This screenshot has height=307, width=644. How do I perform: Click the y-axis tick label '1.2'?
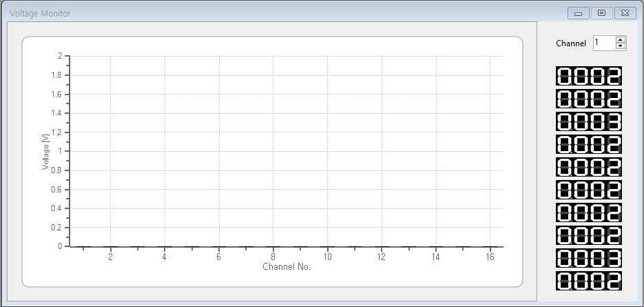56,132
